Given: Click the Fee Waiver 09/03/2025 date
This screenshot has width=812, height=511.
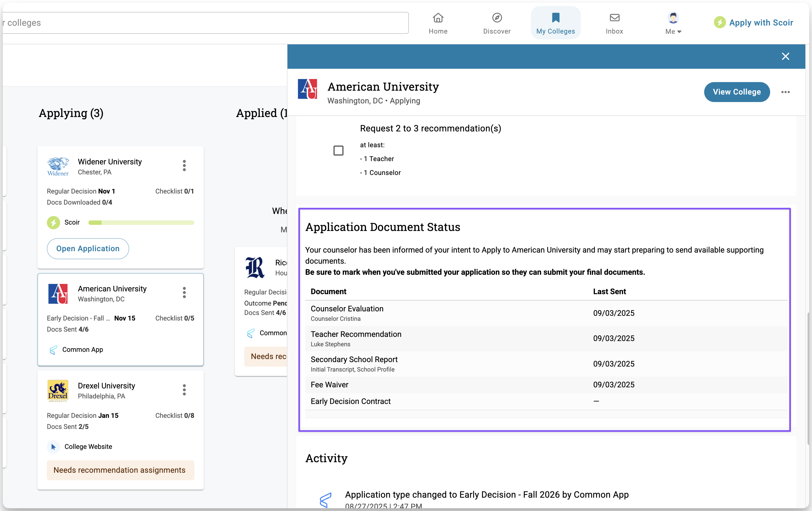Looking at the screenshot, I should (x=614, y=385).
